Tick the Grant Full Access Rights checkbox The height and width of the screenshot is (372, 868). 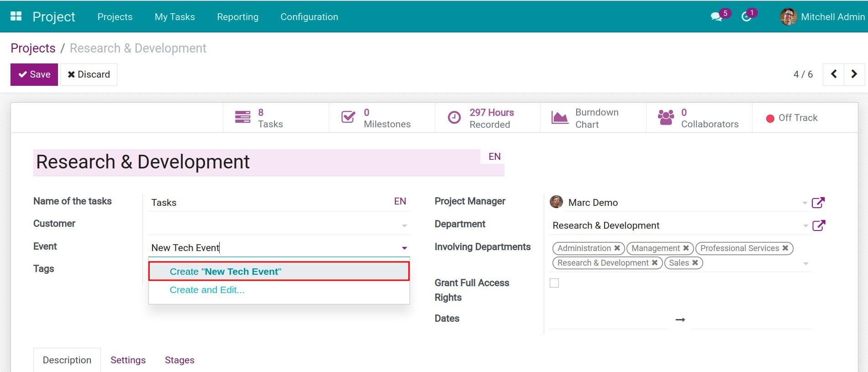tap(554, 283)
